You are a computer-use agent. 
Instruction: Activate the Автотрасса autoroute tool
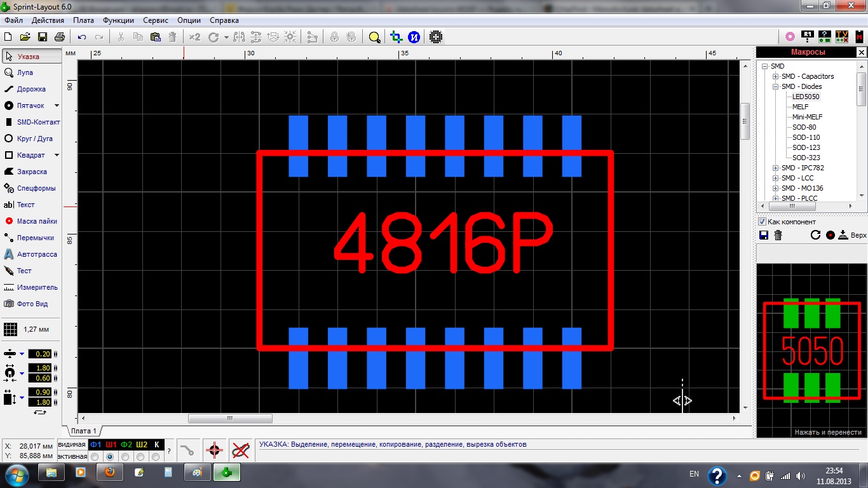pyautogui.click(x=36, y=254)
